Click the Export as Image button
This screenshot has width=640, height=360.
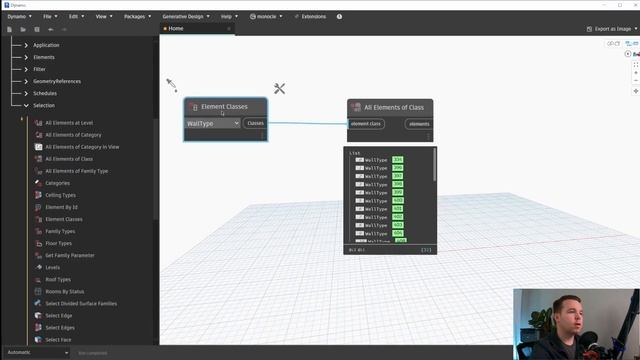pyautogui.click(x=609, y=29)
